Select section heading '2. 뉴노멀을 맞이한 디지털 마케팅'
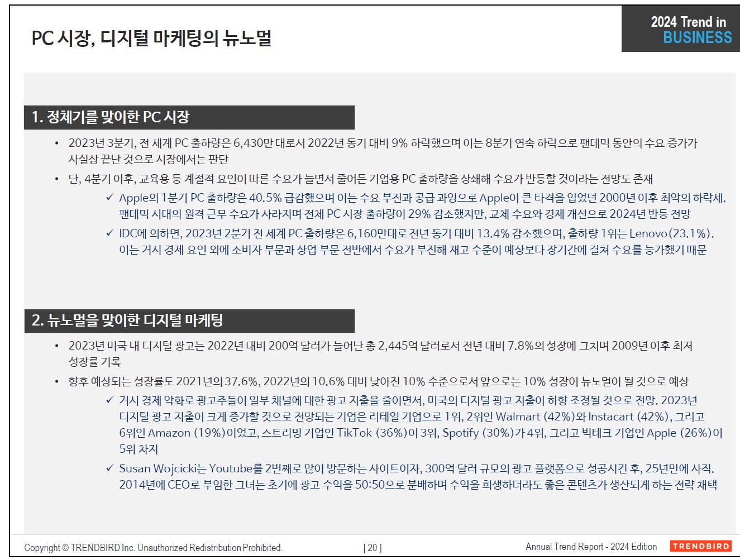The image size is (740, 560). (x=127, y=320)
